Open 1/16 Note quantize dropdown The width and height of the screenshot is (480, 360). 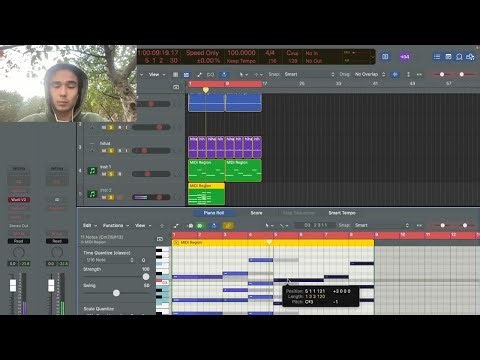tap(109, 260)
